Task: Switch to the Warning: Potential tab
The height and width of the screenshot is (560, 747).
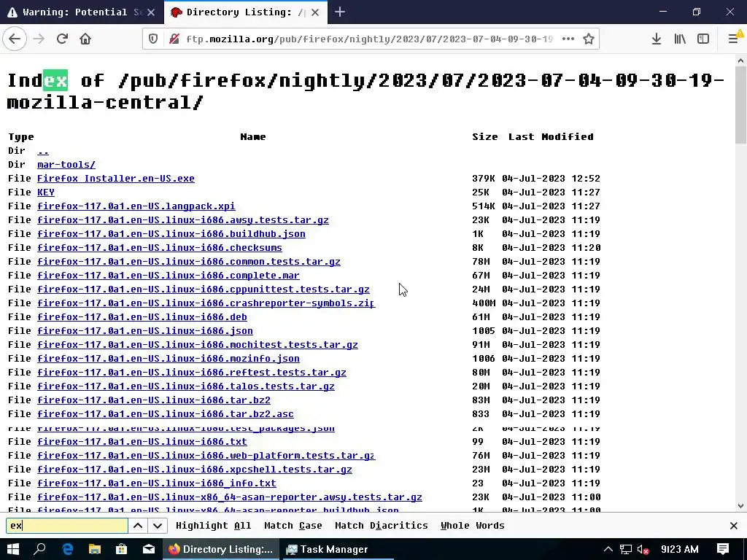Action: coord(75,12)
